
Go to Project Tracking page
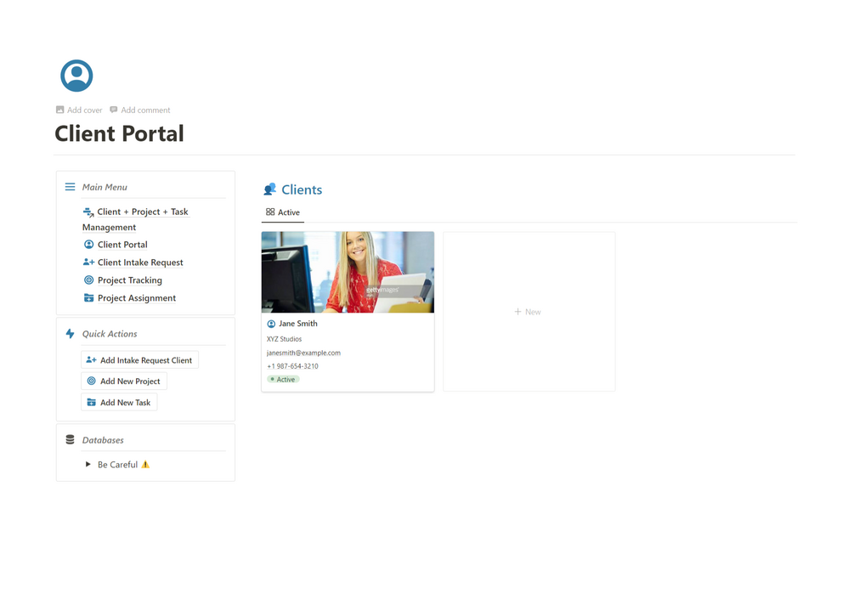[130, 280]
